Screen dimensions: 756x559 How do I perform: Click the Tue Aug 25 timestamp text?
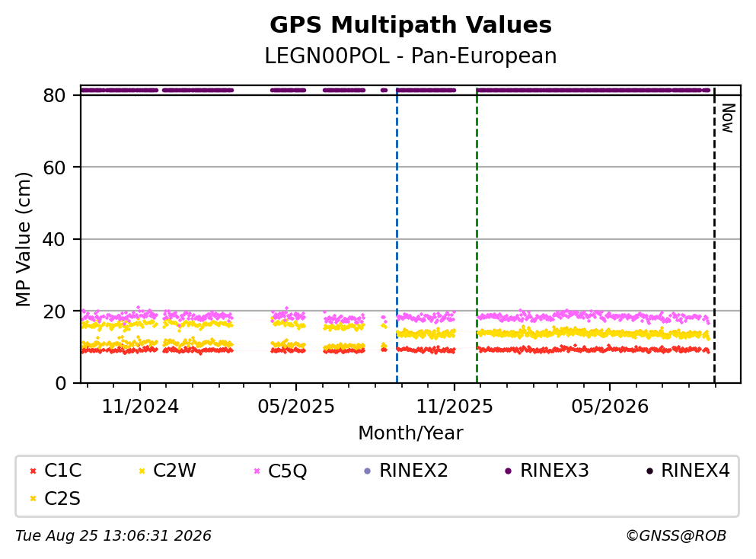(x=113, y=536)
